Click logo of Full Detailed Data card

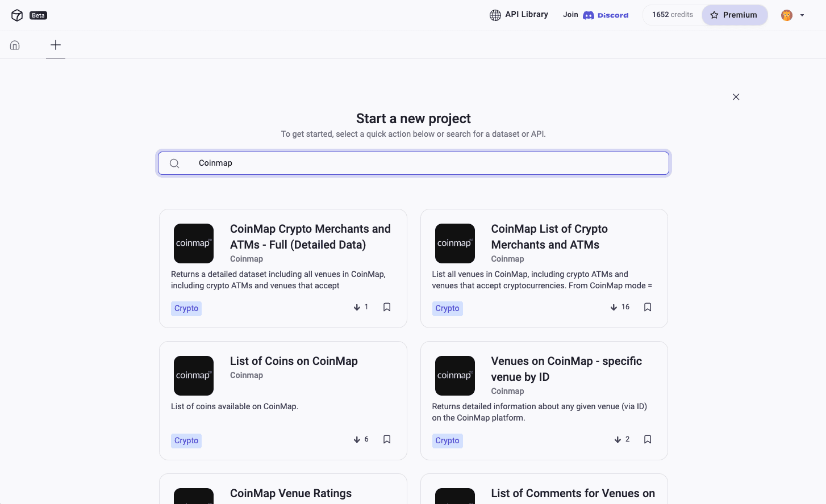point(194,243)
